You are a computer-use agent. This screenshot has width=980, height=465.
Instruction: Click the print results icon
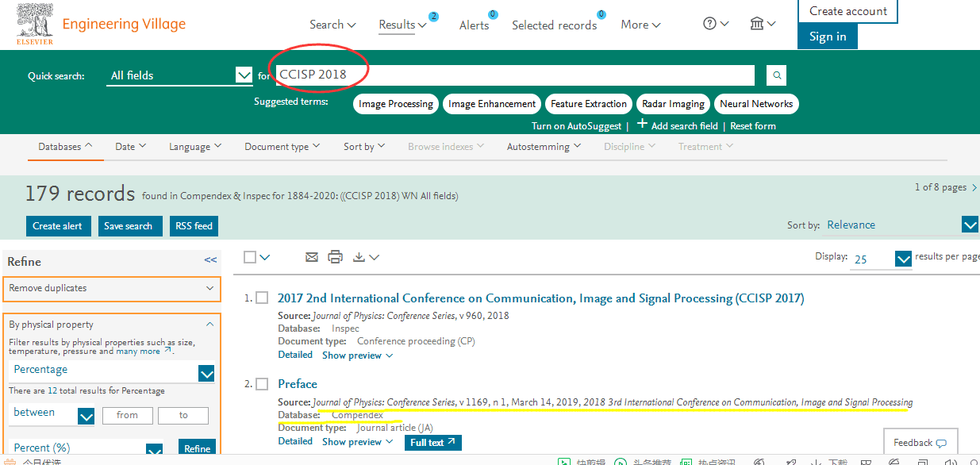[335, 257]
